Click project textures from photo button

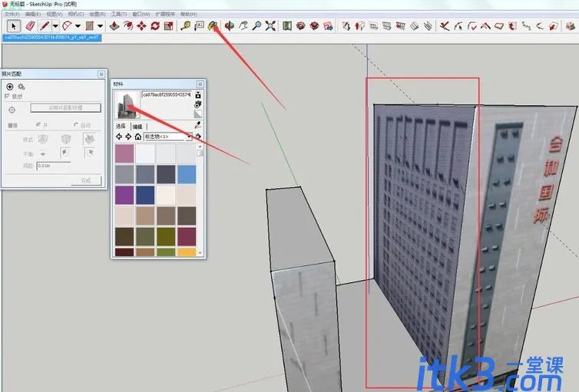[x=66, y=107]
